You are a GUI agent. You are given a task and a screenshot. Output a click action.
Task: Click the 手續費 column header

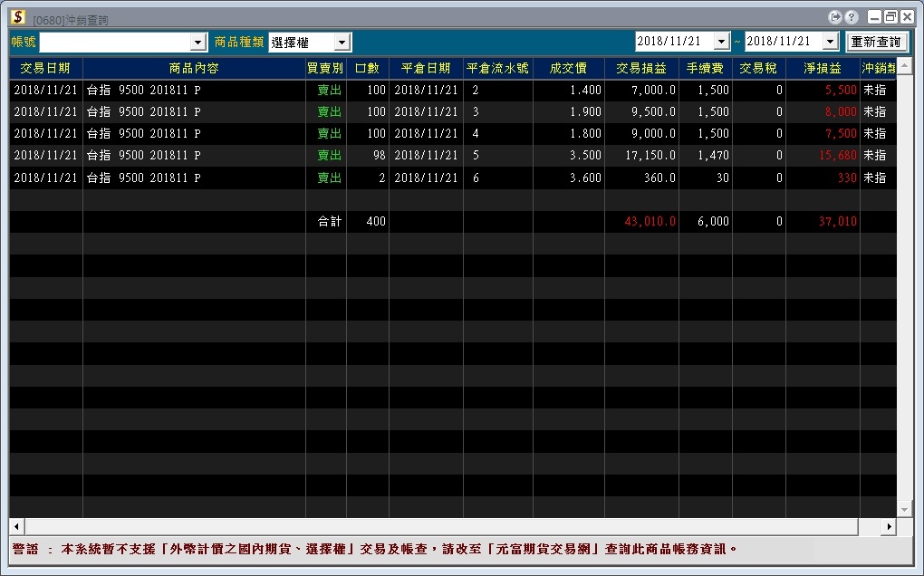point(705,68)
